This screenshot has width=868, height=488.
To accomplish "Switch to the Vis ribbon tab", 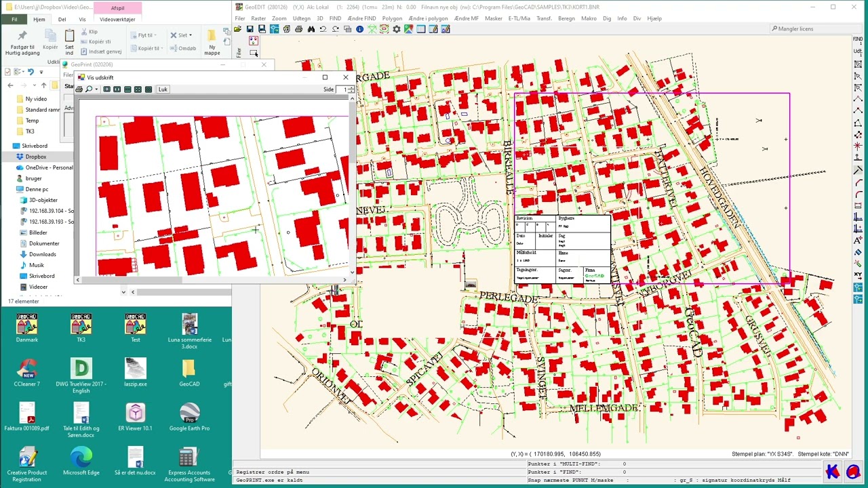I will [x=82, y=20].
